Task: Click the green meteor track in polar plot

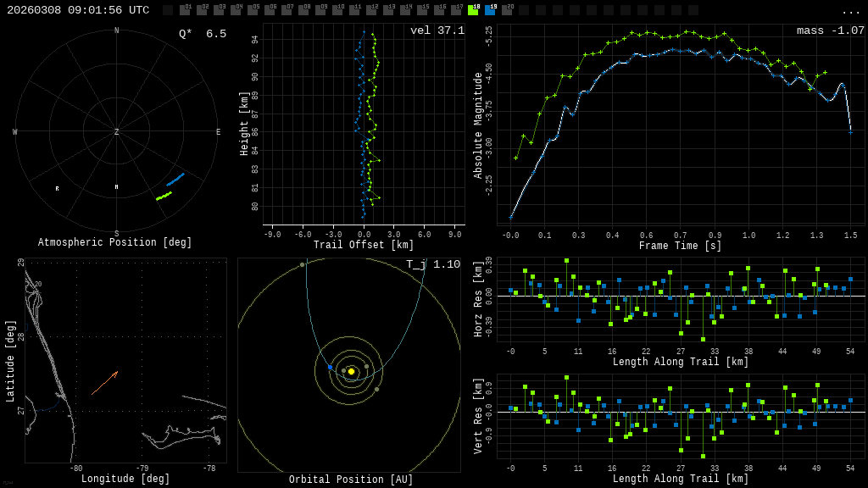Action: 164,196
